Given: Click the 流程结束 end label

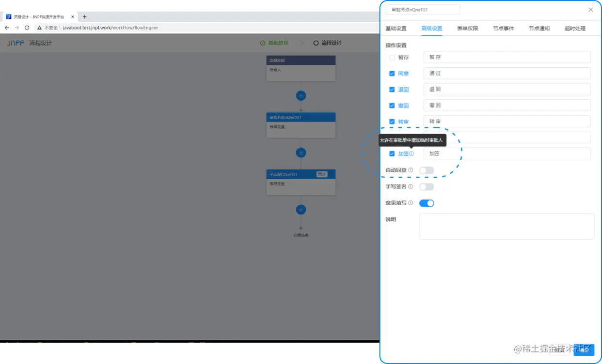Looking at the screenshot, I should (301, 235).
